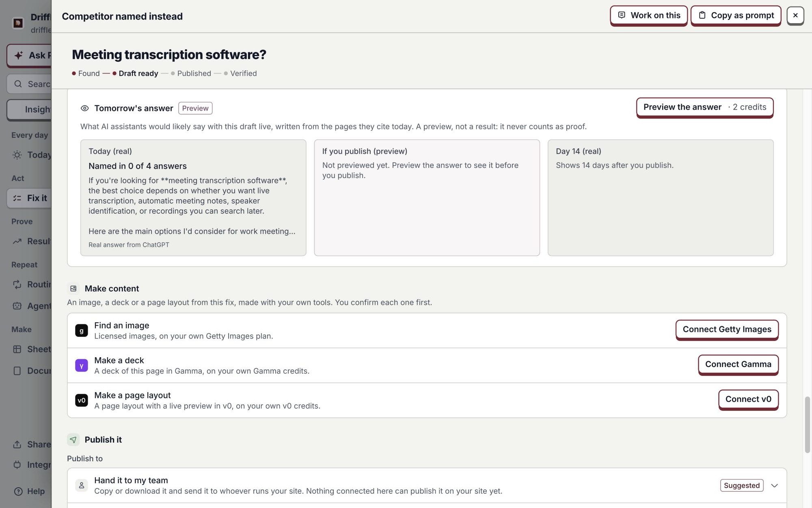This screenshot has width=812, height=508.
Task: Click the Today sun icon in sidebar
Action: (x=17, y=155)
